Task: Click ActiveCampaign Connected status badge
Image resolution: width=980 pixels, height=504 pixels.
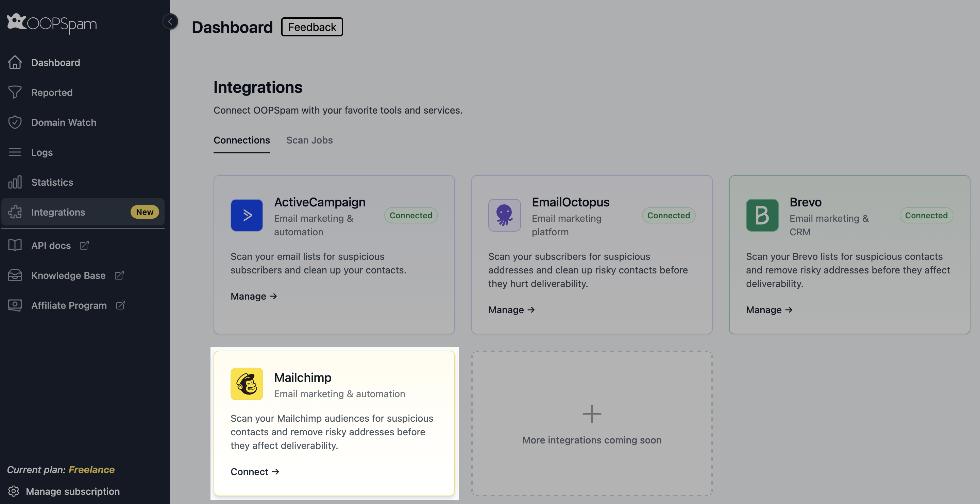Action: click(411, 215)
